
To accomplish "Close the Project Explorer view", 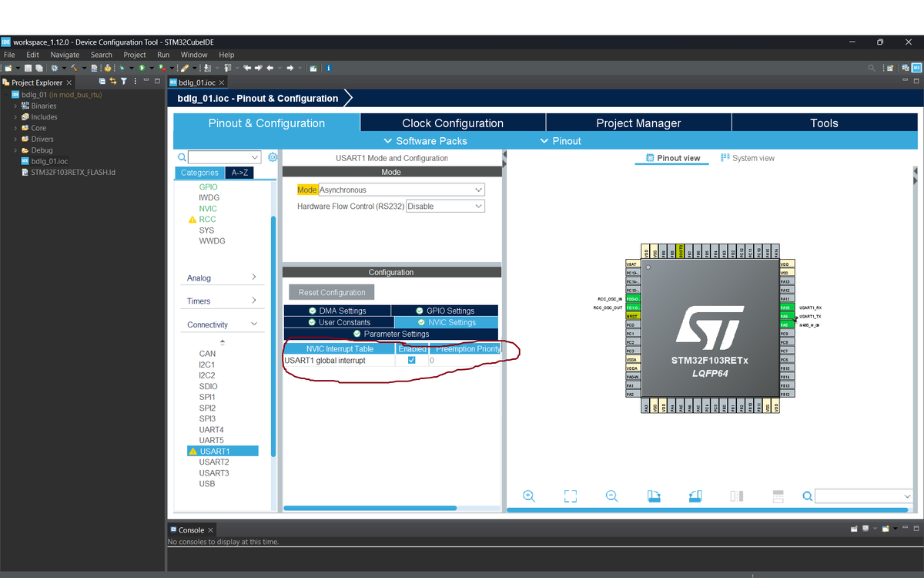I will pyautogui.click(x=69, y=82).
